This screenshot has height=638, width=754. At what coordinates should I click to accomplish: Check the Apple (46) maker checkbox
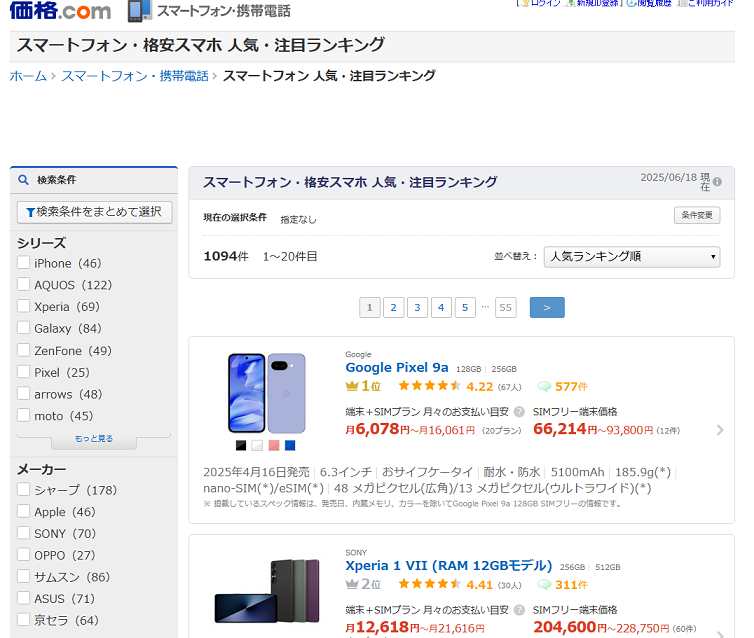coord(24,511)
